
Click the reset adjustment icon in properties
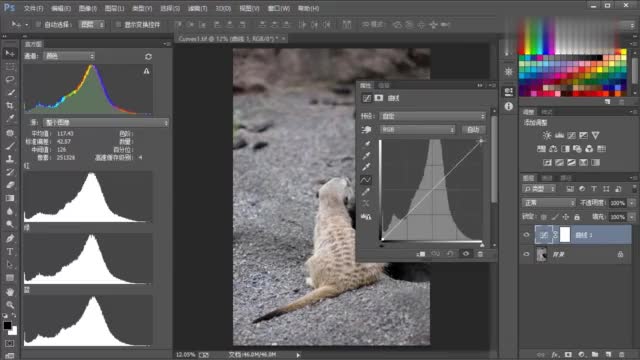pyautogui.click(x=450, y=254)
